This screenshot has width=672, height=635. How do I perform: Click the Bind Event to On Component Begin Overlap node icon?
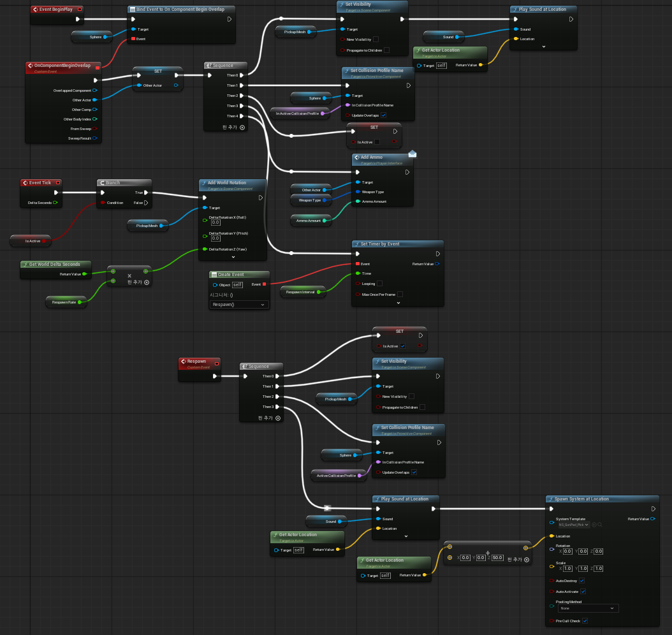pyautogui.click(x=133, y=10)
